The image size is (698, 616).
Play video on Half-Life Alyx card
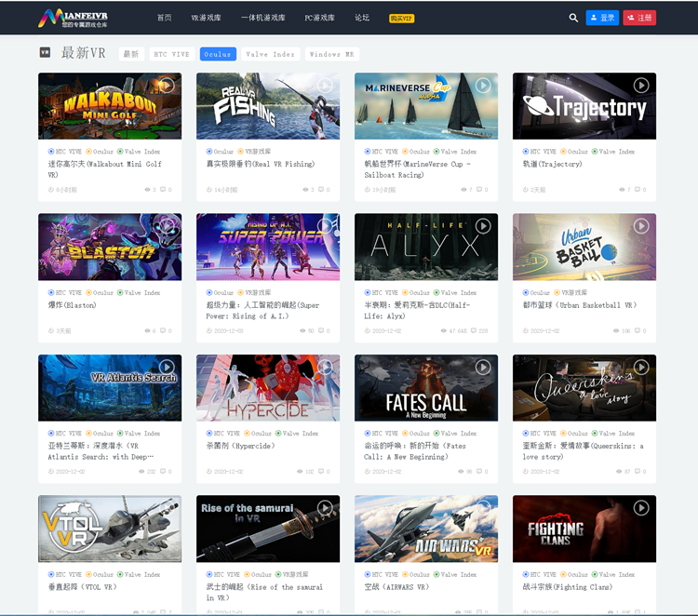483,226
